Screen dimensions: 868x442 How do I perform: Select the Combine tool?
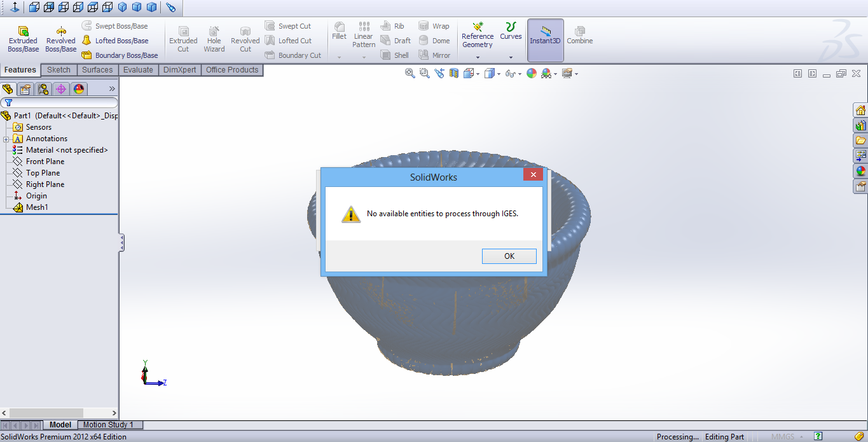[580, 35]
